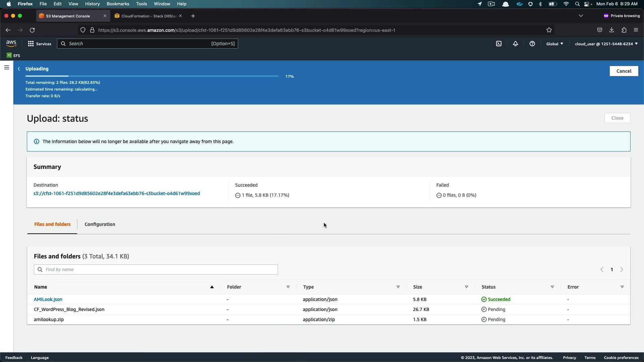Open the Services grid menu

coord(40,44)
